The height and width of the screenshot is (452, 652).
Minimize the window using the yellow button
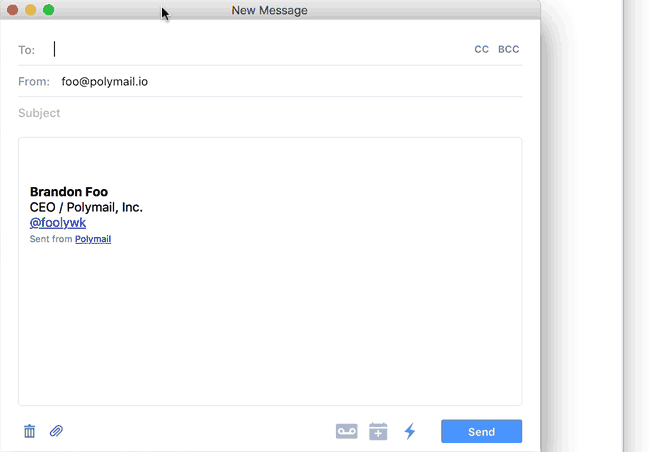coord(30,10)
